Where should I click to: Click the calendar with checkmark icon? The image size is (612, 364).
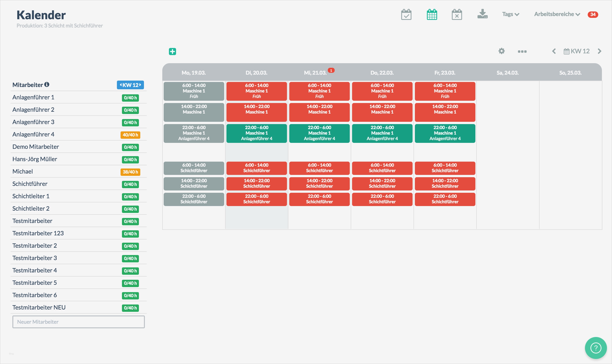(x=406, y=14)
